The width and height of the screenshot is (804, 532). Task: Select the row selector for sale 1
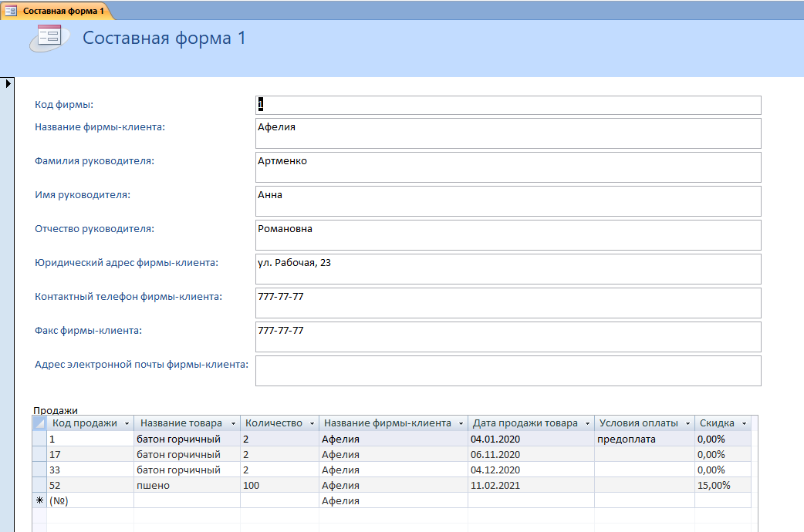click(x=39, y=439)
